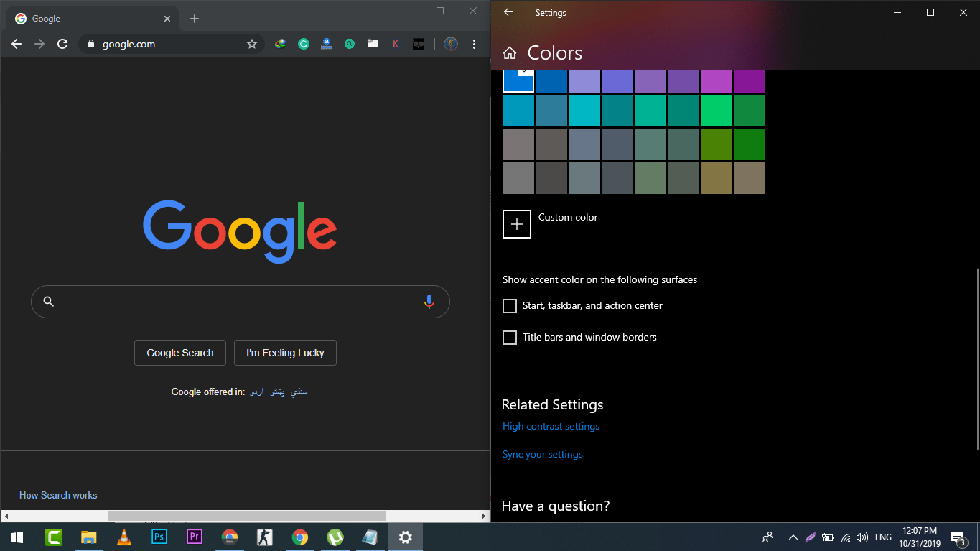Open a new Chrome tab
This screenshot has width=980, height=551.
click(x=195, y=19)
